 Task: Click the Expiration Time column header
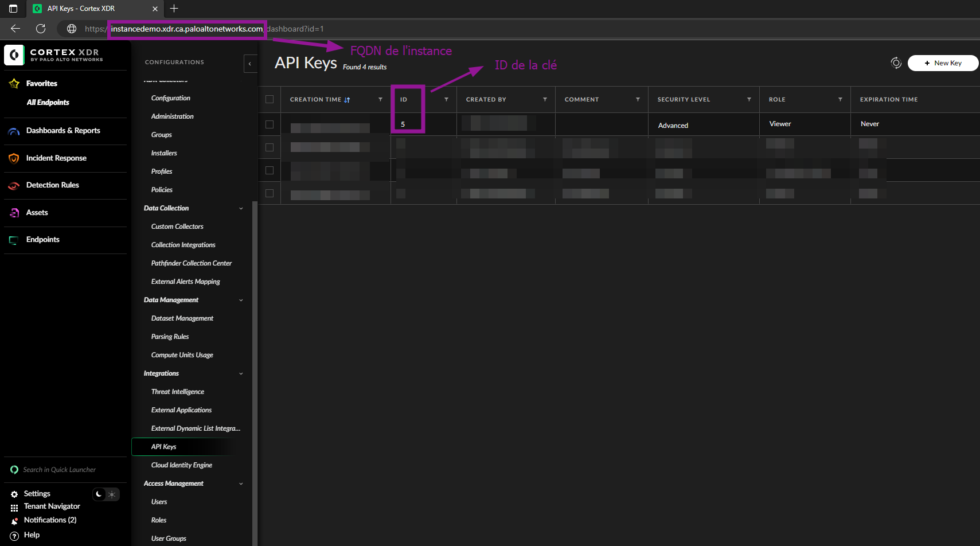pos(889,100)
